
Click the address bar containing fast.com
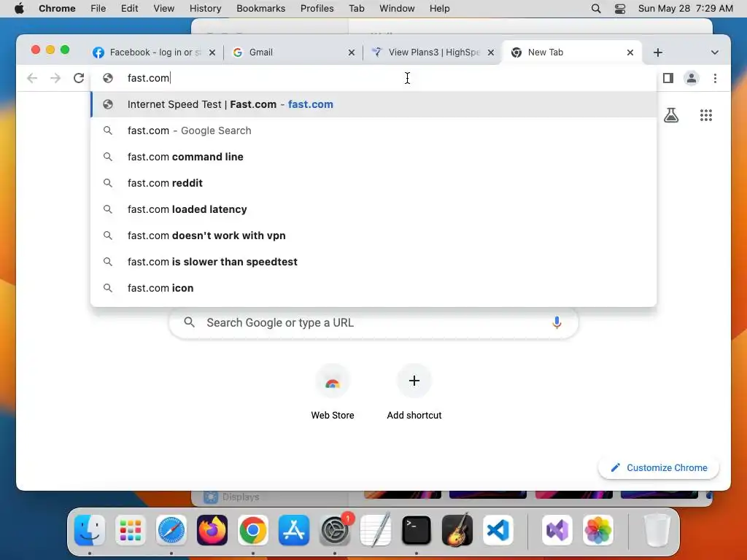tap(373, 78)
